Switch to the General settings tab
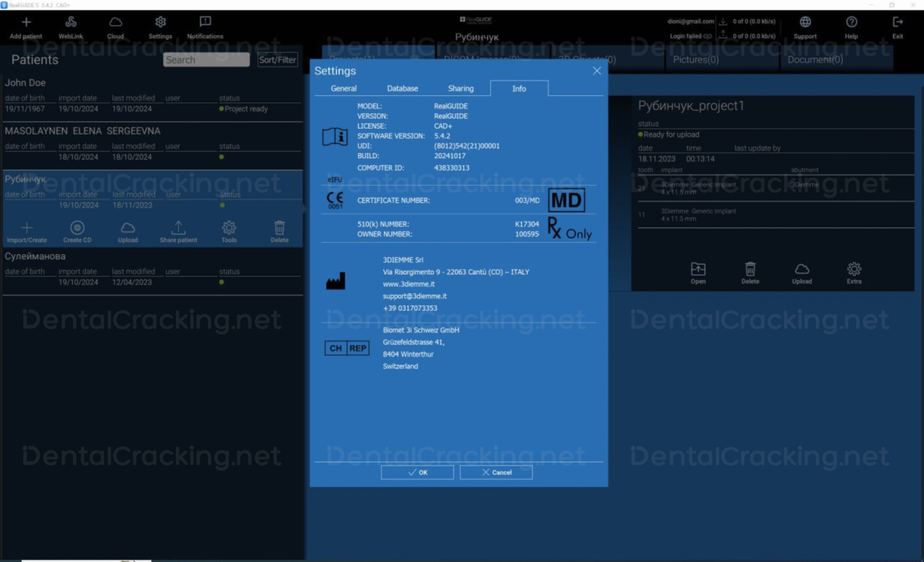Screen dimensions: 924x562 pos(344,89)
